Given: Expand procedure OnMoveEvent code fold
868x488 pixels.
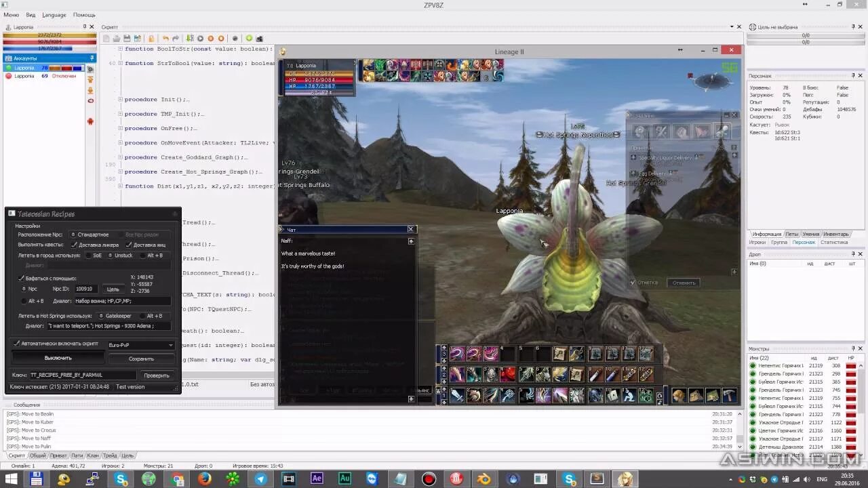Looking at the screenshot, I should 121,143.
